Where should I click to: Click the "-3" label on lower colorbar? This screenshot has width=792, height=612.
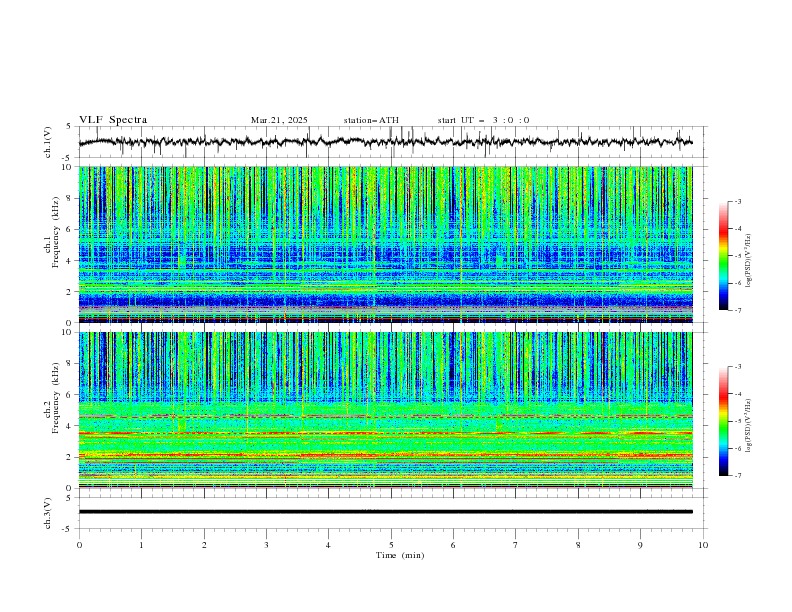pos(738,367)
